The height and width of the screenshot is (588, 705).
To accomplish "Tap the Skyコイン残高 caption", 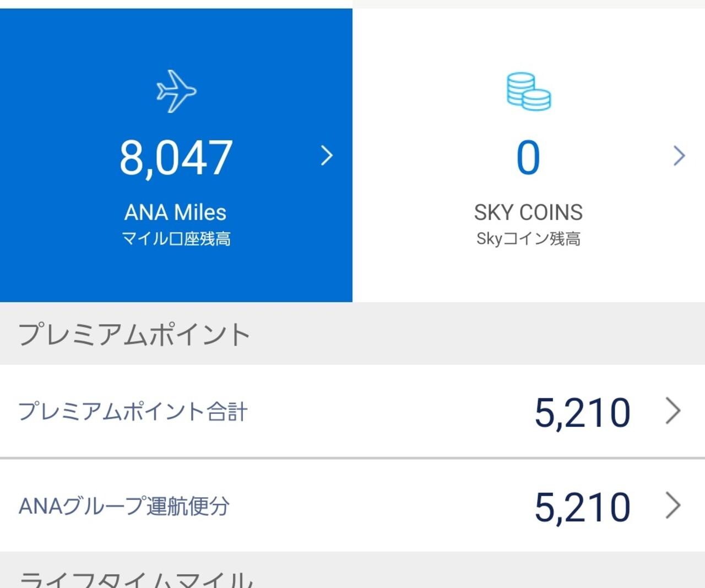I will click(x=528, y=239).
